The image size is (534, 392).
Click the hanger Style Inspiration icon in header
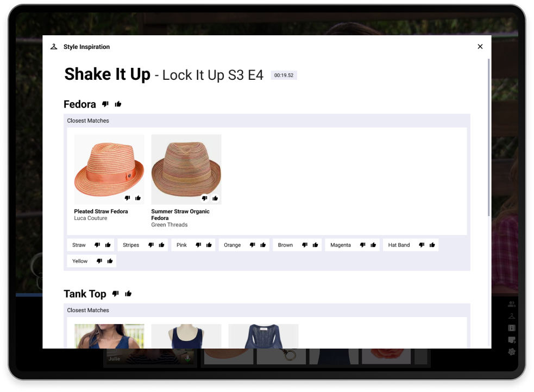point(54,47)
